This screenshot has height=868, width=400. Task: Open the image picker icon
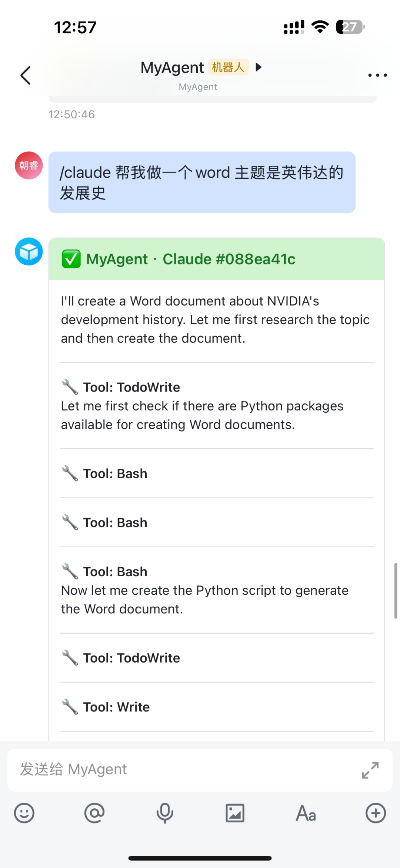coord(235,813)
